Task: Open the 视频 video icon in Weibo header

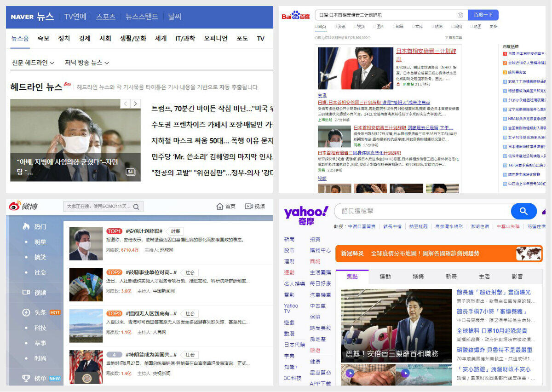Action: tap(249, 207)
